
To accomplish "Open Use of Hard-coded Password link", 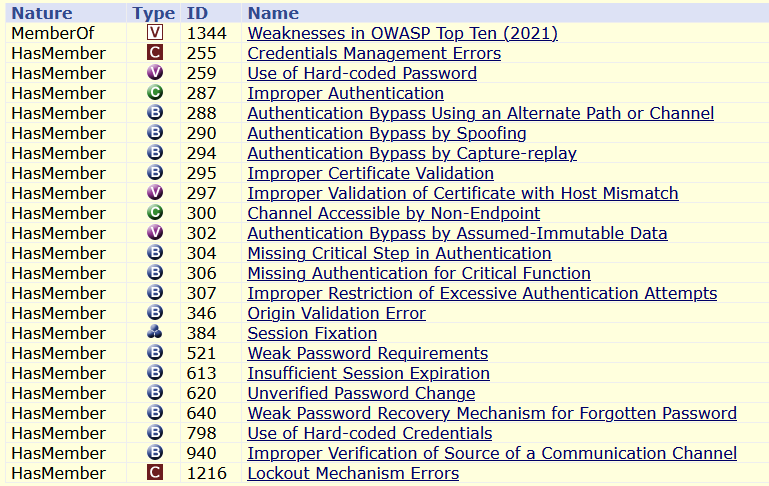I will coord(362,74).
